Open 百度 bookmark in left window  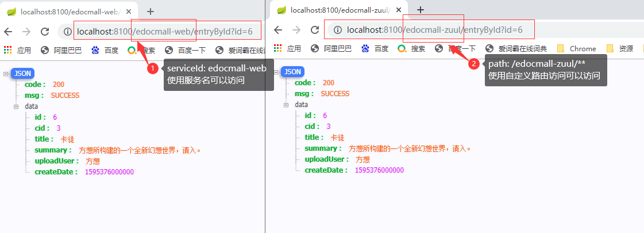(x=105, y=50)
